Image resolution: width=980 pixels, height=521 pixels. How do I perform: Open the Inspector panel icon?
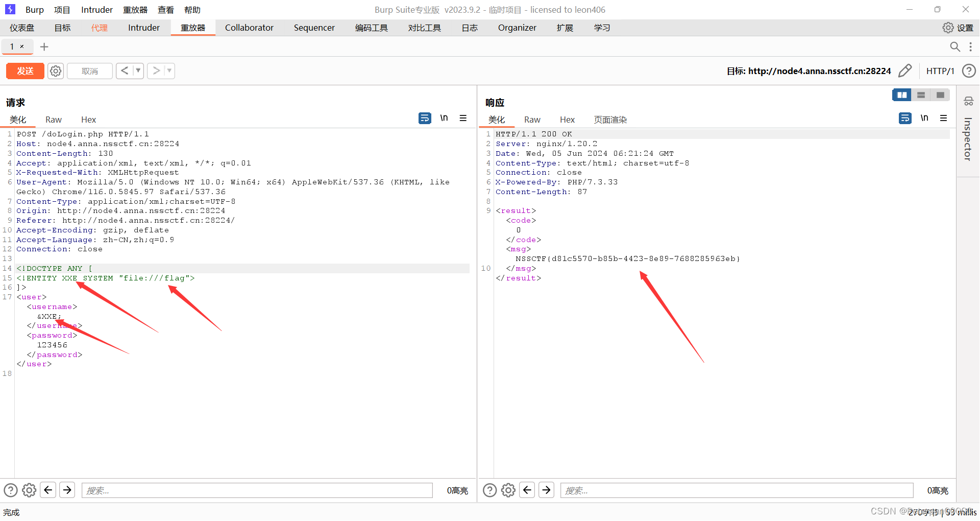click(x=968, y=101)
